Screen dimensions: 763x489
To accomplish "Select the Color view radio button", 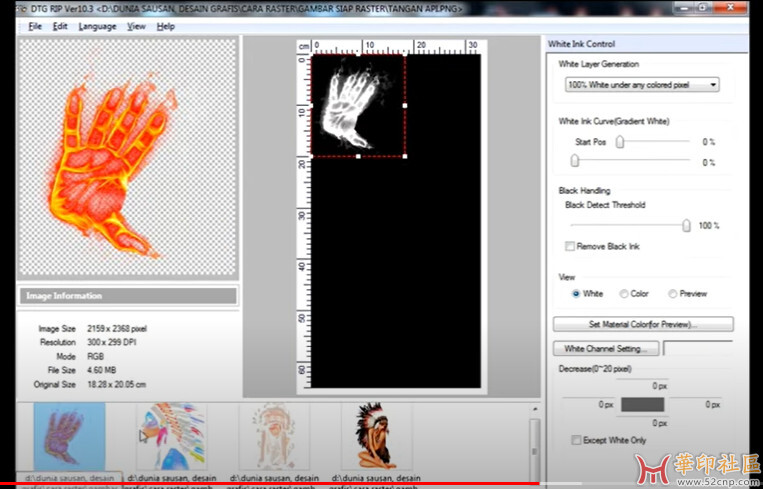I will click(623, 293).
